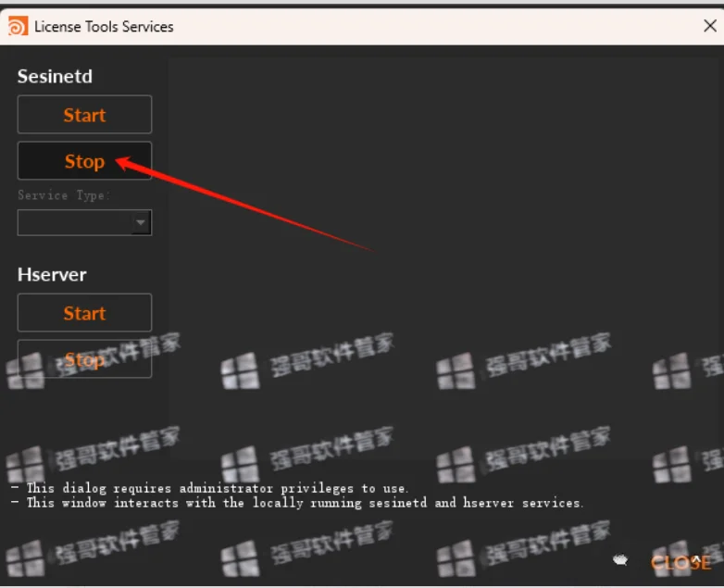This screenshot has height=588, width=724.
Task: Click the Houdini logo in the title bar
Action: (18, 26)
